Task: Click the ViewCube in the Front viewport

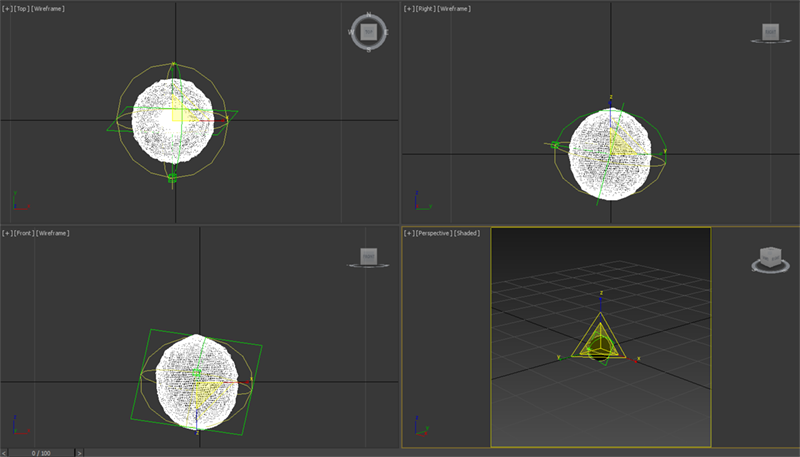Action: tap(368, 257)
